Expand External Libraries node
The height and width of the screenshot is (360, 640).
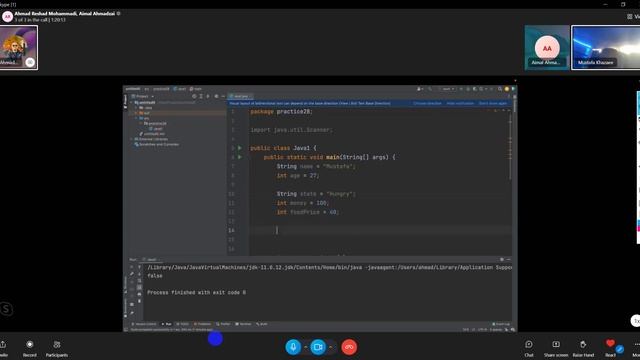(131, 139)
